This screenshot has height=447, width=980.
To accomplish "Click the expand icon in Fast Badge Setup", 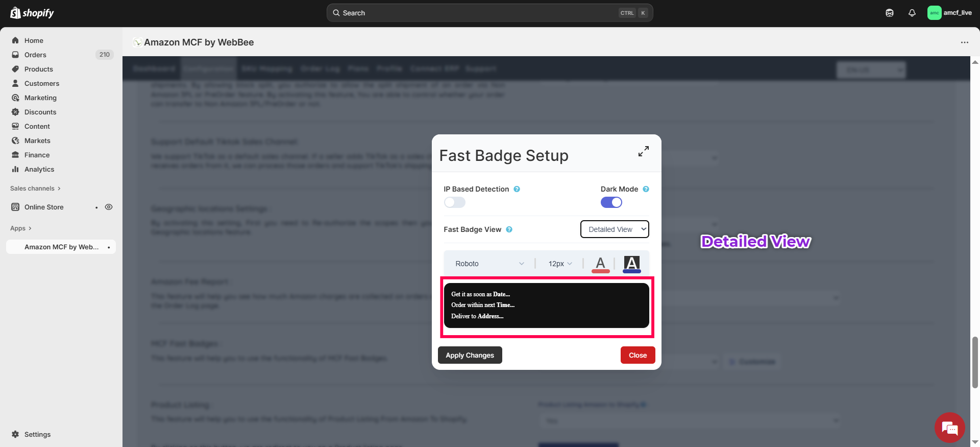I will coord(643,152).
